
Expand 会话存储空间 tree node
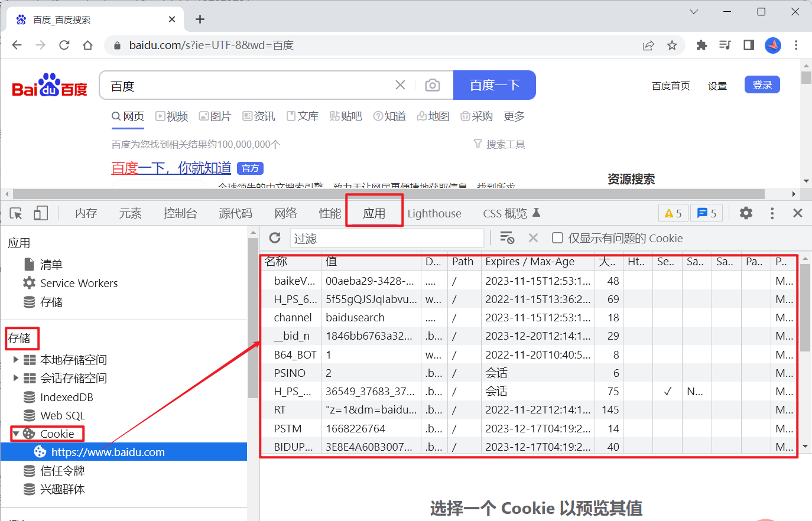[16, 378]
